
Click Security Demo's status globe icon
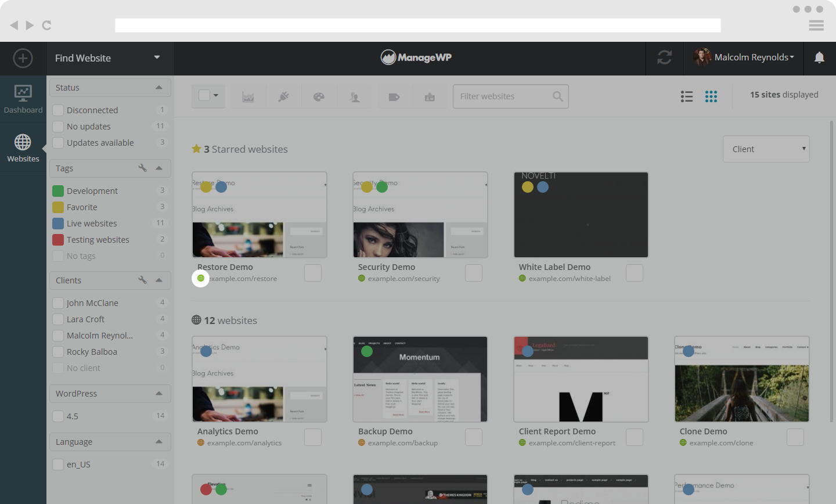coord(362,279)
